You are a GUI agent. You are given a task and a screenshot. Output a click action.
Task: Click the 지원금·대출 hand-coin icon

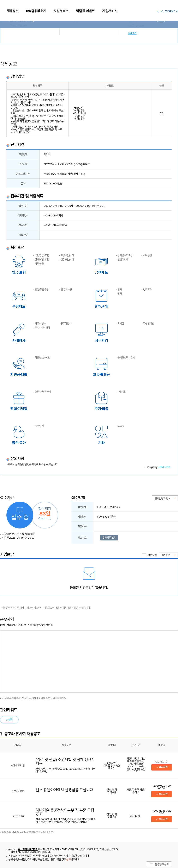click(19, 363)
